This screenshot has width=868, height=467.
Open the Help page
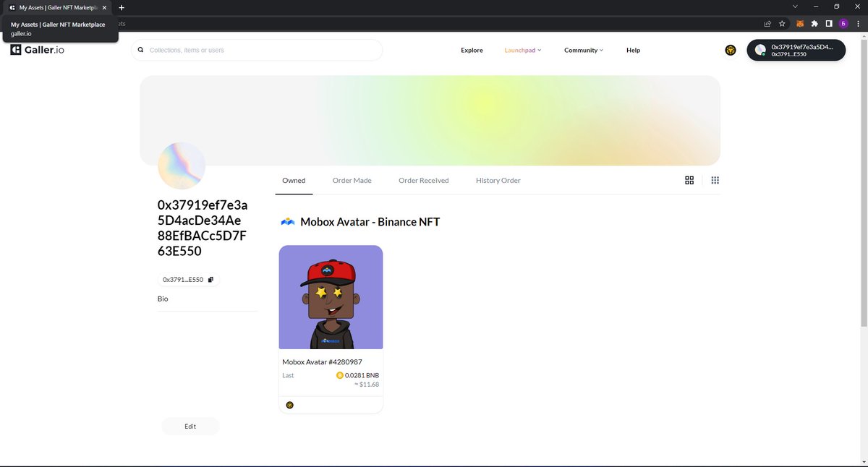pos(633,50)
